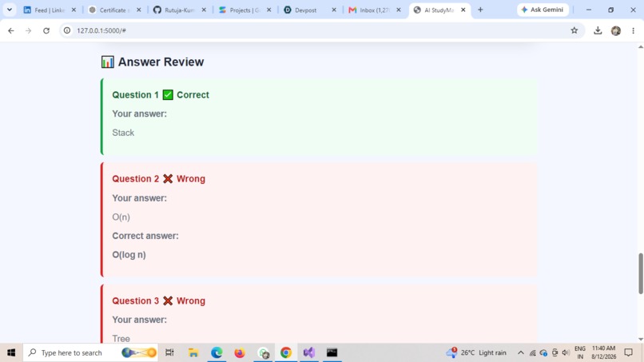Open the Chrome profile avatar
The image size is (644, 362).
(x=616, y=30)
